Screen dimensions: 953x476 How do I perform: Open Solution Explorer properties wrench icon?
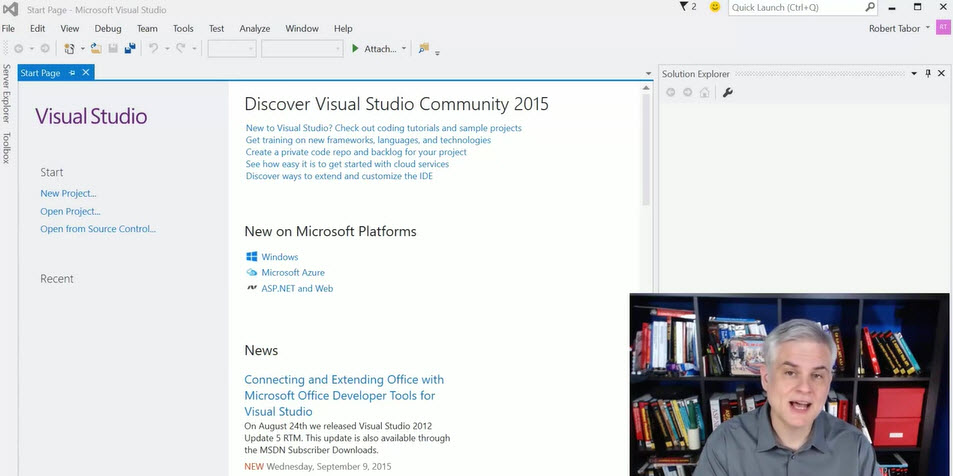[x=728, y=93]
